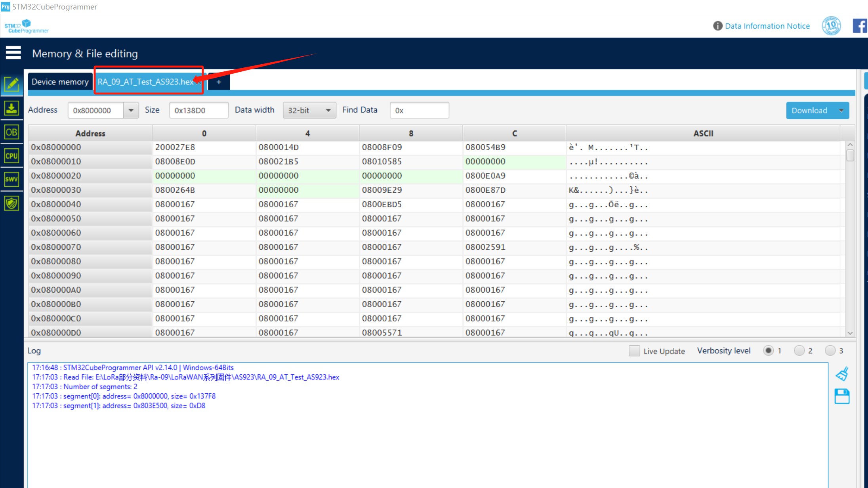Clear the log with broom icon
The image size is (868, 488).
point(842,373)
